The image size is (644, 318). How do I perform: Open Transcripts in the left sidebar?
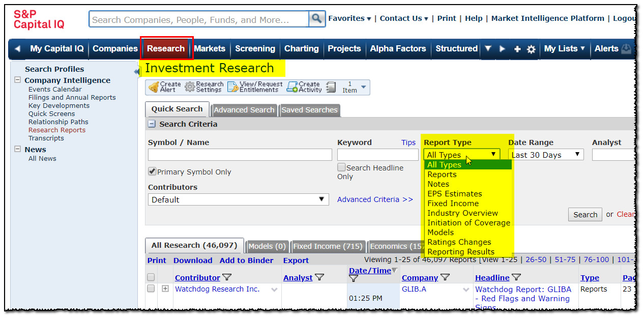tap(46, 138)
